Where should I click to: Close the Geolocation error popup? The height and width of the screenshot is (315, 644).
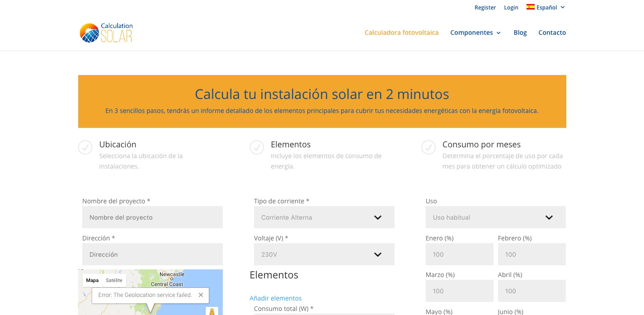[201, 295]
